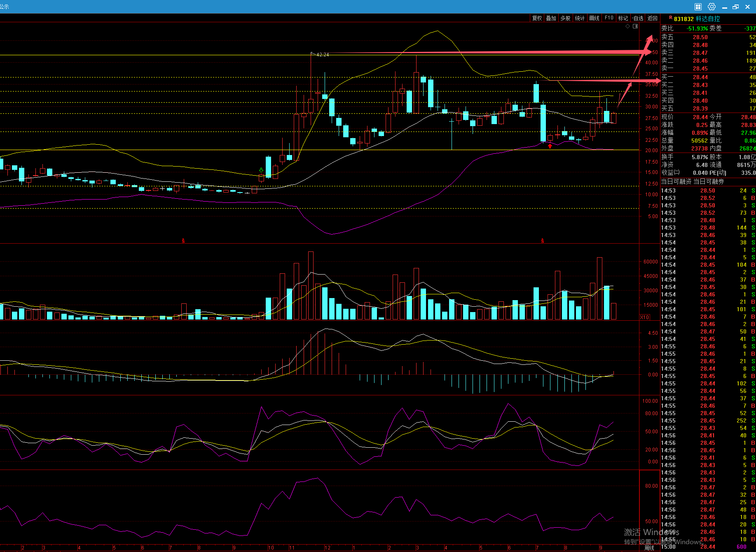The height and width of the screenshot is (552, 756).
Task: Click 卖五 ask row at 28.50
Action: 709,37
